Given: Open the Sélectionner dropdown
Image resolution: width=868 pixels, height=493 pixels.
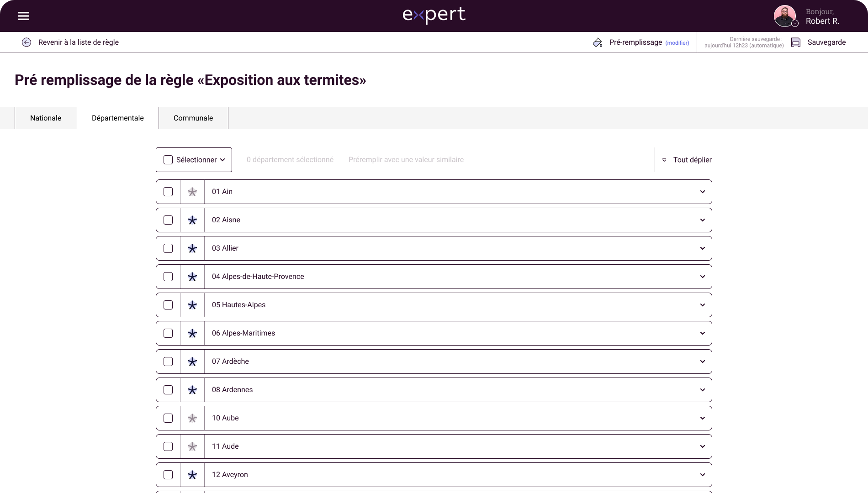Looking at the screenshot, I should coord(194,160).
